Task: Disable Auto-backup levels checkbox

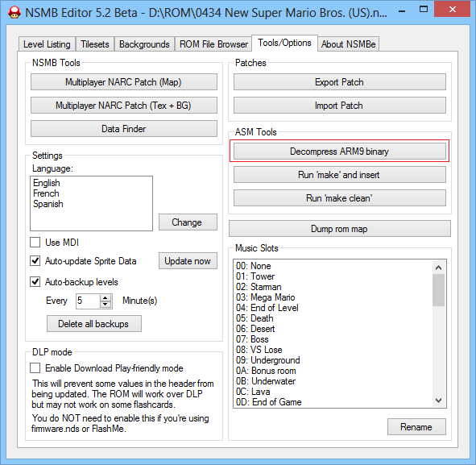Action: 35,282
